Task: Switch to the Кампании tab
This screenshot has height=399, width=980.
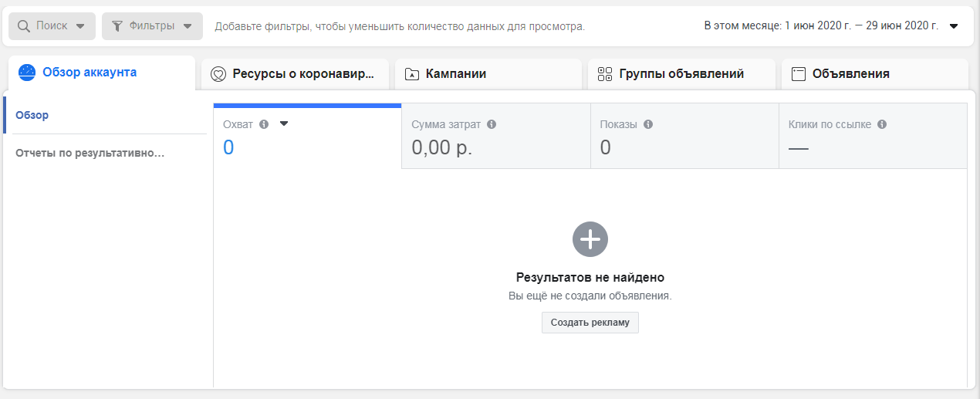Action: (x=455, y=74)
